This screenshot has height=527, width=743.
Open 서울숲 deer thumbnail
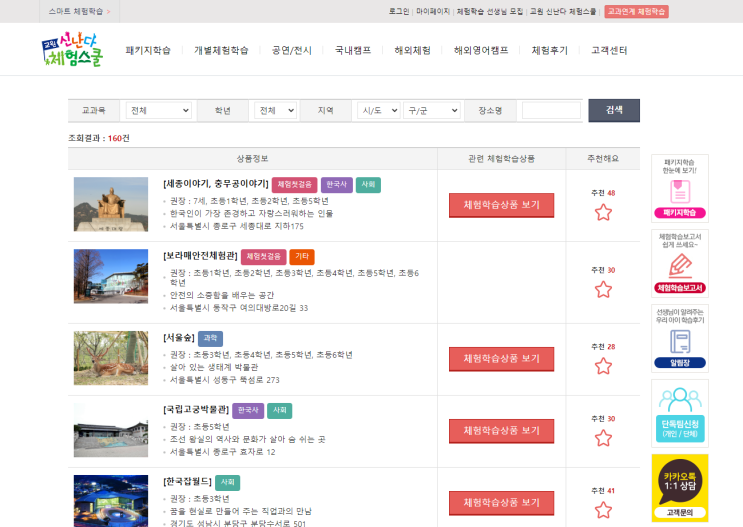(x=111, y=358)
